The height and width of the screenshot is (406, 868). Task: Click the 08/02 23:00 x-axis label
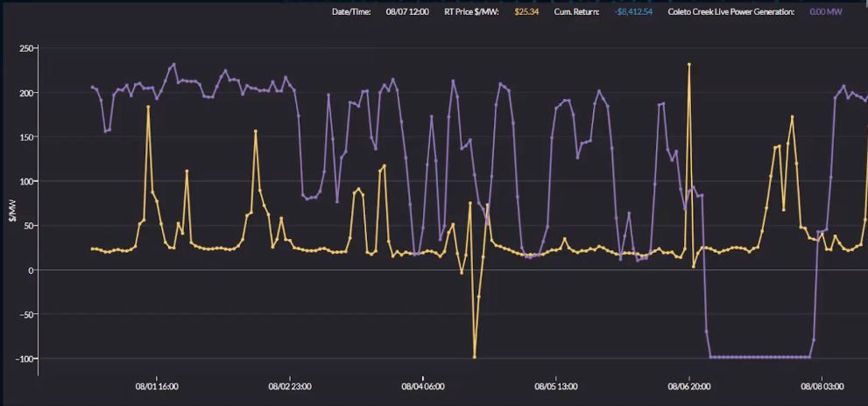pyautogui.click(x=290, y=387)
